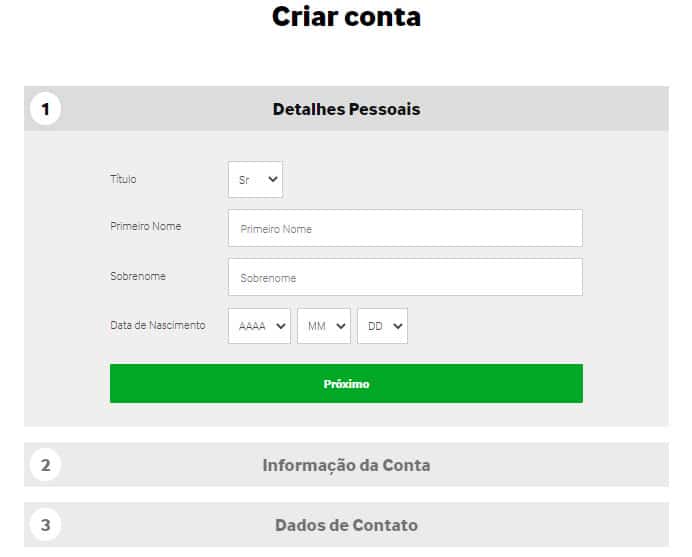Open the AAAA year dropdown
Viewport: 692px width, 557px height.
tap(259, 326)
